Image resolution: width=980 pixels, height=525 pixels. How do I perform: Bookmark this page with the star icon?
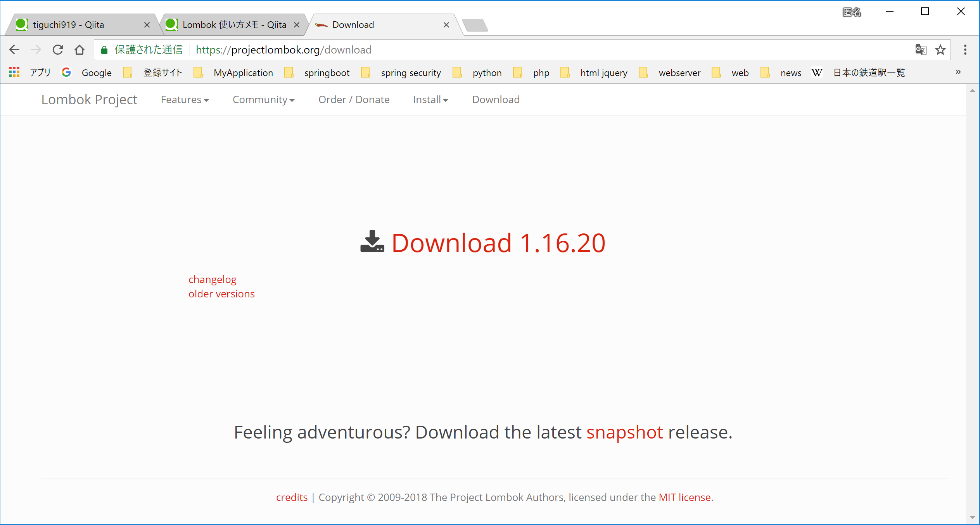(x=940, y=50)
